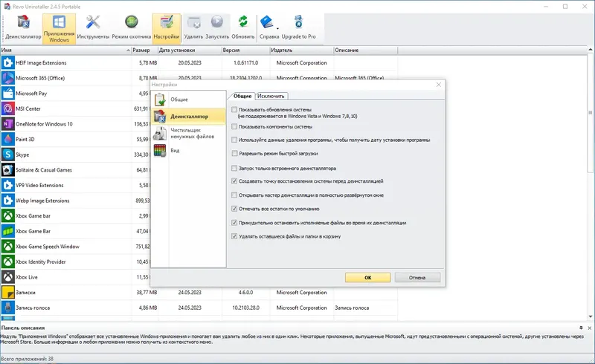Open the Деинсталлятор settings category
595x364 pixels.
189,117
